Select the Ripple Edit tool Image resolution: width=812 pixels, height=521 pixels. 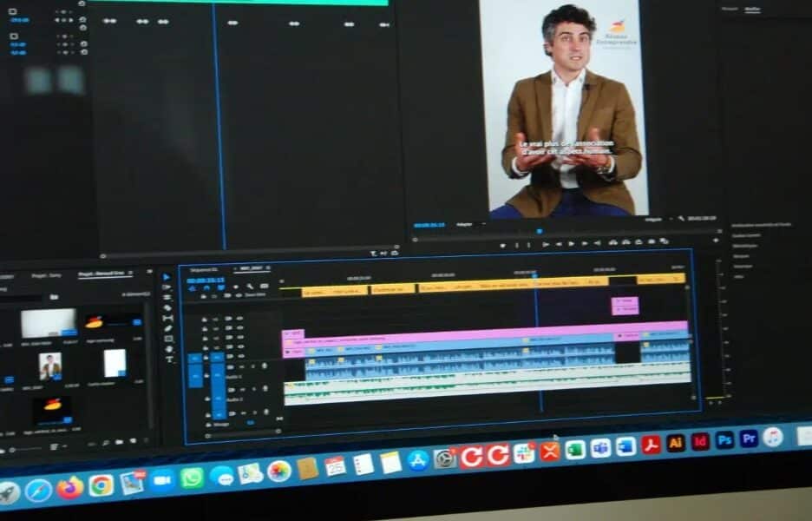[167, 298]
